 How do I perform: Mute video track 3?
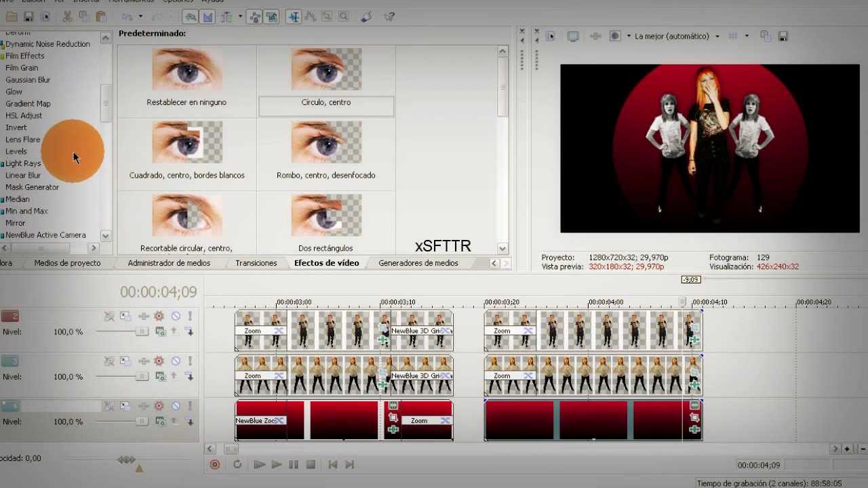pos(176,361)
